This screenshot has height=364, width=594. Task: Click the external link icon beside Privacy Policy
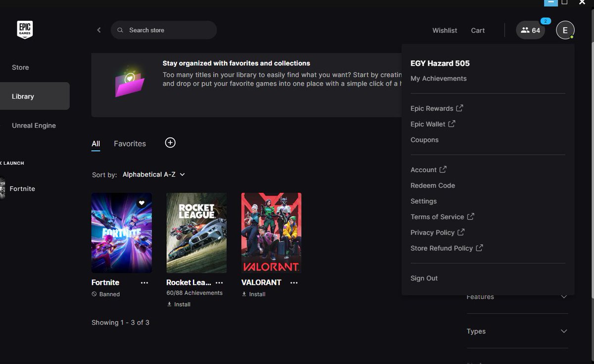coord(461,232)
